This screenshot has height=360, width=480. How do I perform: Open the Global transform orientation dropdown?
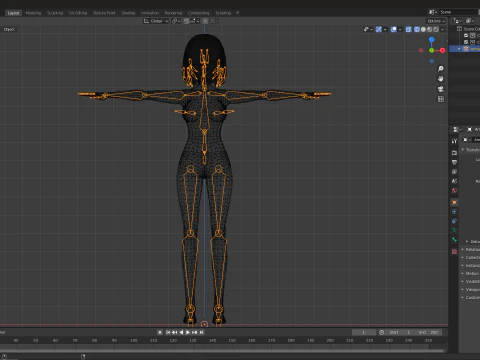coord(156,21)
